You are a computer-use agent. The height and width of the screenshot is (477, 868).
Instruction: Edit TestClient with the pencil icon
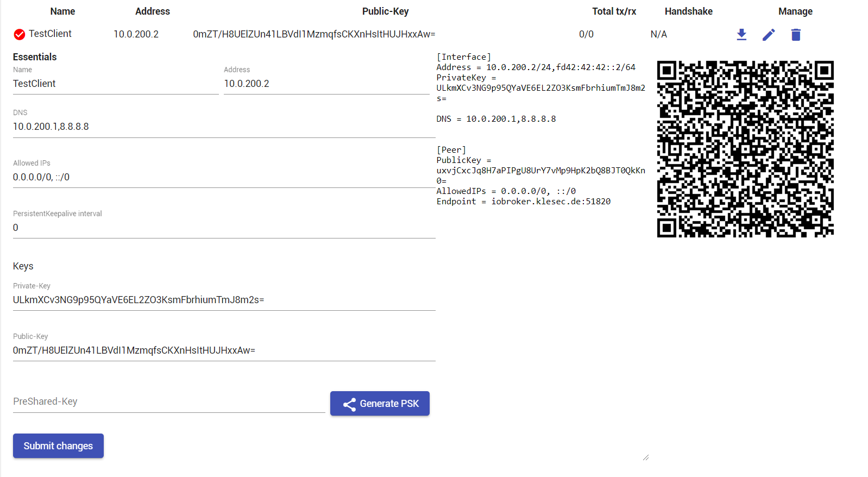(769, 35)
